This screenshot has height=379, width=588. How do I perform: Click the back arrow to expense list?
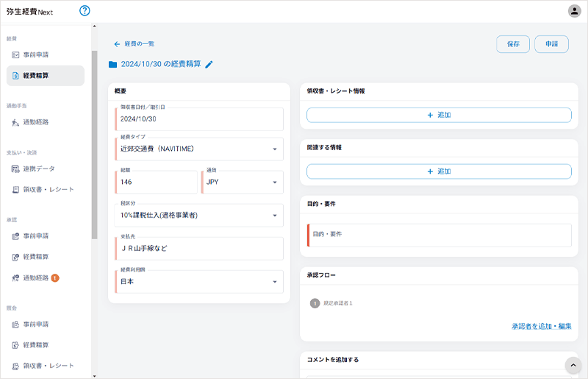click(x=117, y=44)
